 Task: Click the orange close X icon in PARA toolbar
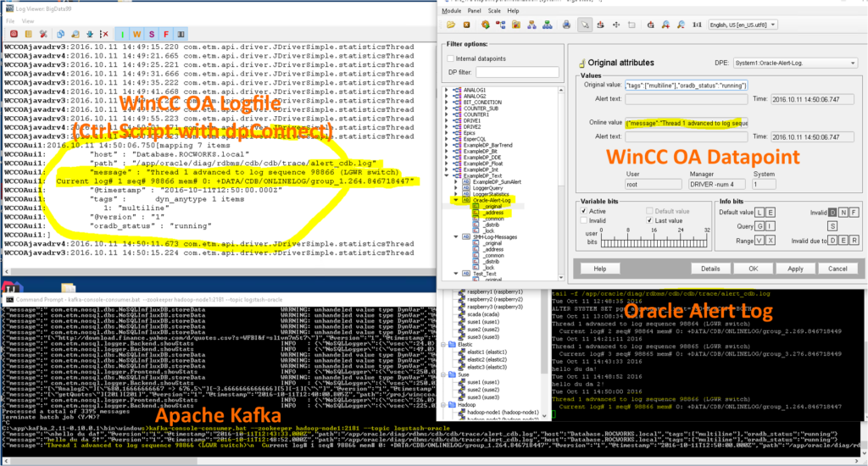point(467,25)
